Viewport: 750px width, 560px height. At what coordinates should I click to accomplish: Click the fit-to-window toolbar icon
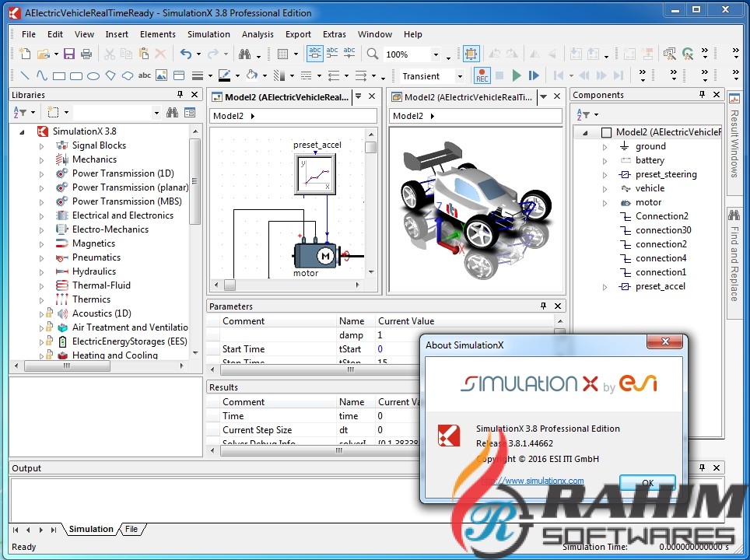pos(471,54)
